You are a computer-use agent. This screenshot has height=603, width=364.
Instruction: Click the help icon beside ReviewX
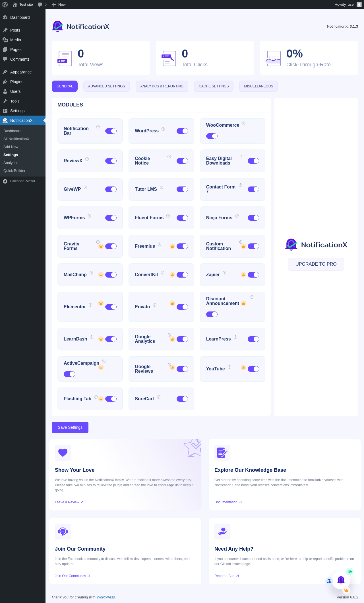[x=87, y=159]
